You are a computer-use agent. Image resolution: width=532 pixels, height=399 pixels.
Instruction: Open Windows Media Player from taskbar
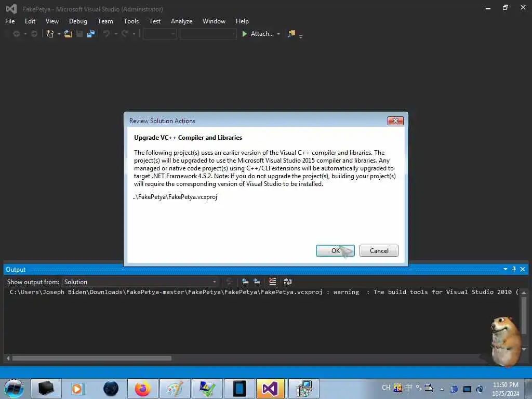pos(77,389)
